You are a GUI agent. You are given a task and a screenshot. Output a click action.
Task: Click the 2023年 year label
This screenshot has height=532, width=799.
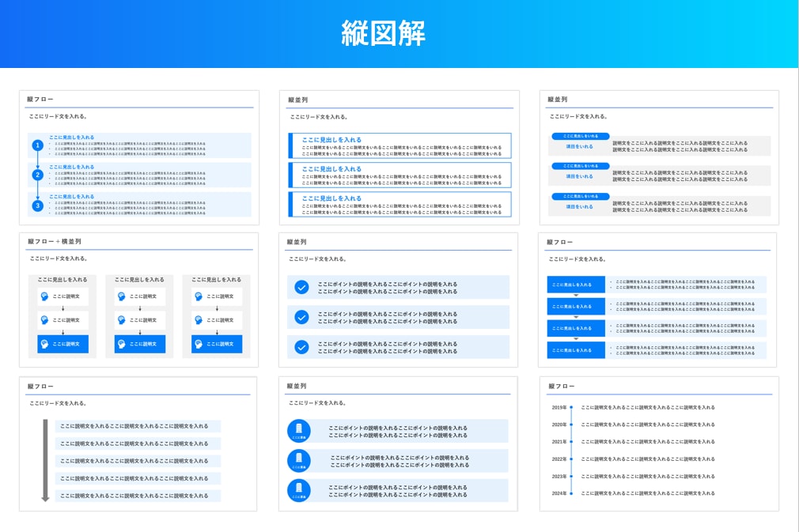click(559, 477)
